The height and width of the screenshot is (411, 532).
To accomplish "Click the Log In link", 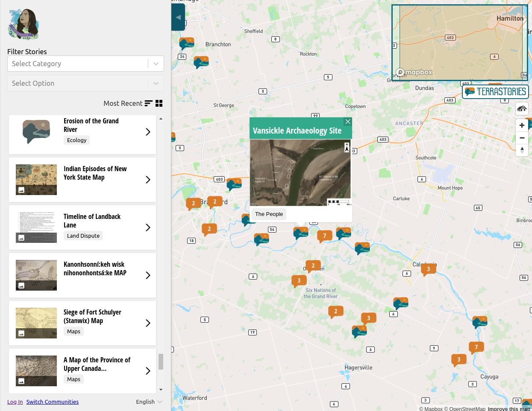I will pos(15,402).
